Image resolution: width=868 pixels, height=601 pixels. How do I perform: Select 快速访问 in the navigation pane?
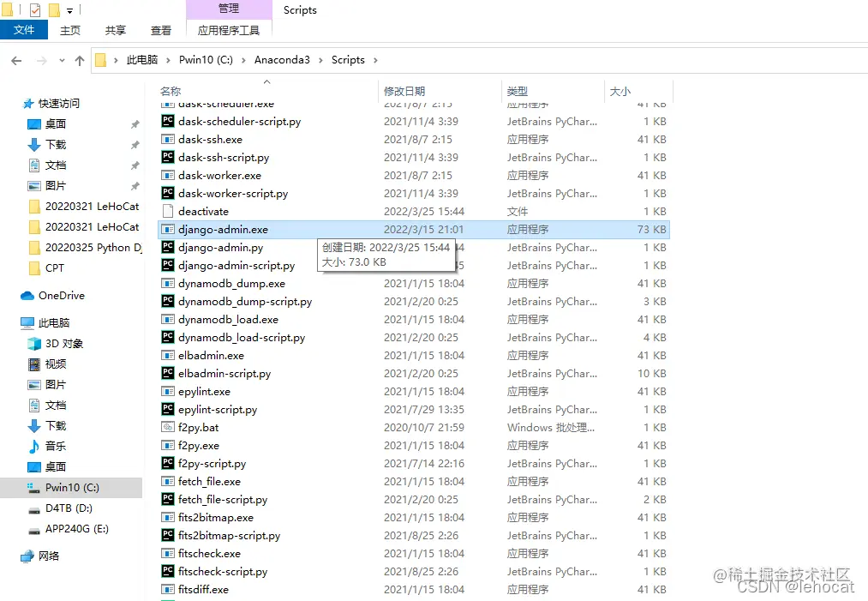58,104
